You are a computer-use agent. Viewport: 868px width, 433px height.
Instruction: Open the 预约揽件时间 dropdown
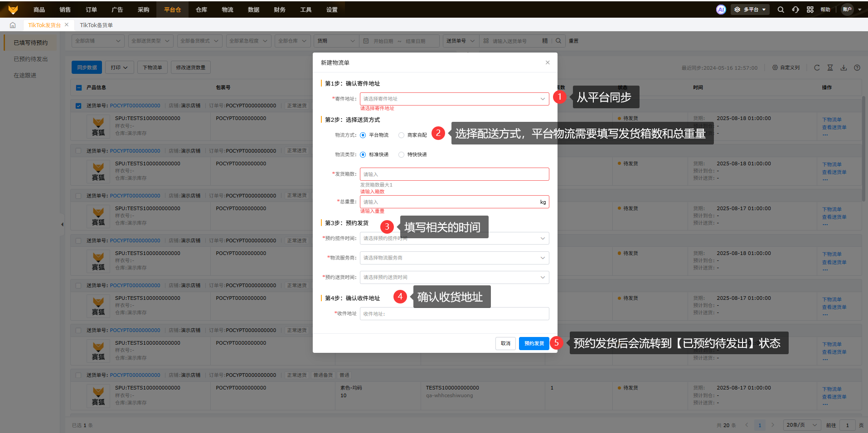click(454, 238)
